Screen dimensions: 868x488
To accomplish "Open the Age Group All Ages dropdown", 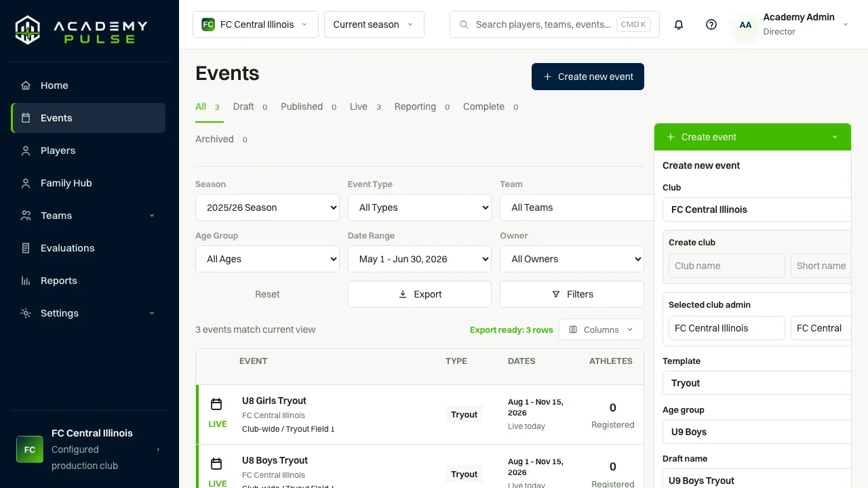I will [x=267, y=259].
